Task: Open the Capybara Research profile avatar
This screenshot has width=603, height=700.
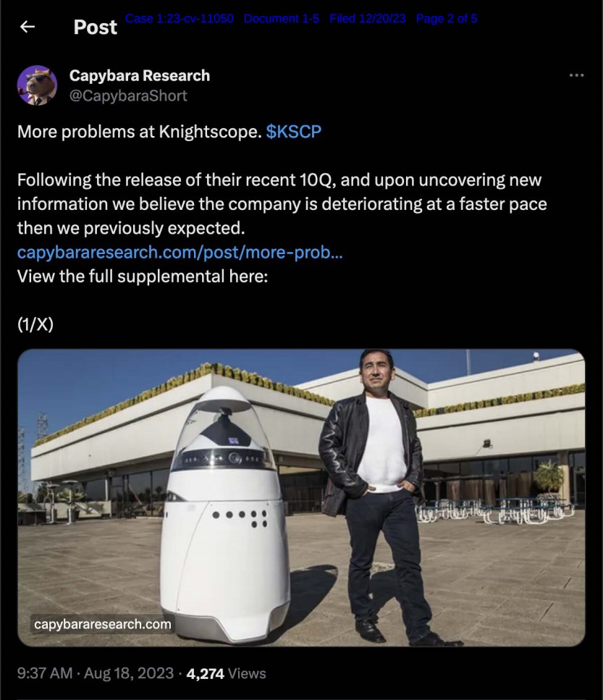Action: point(37,85)
